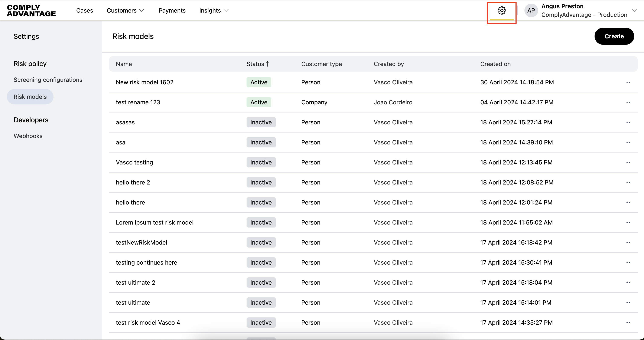Select Payments in the top navigation
This screenshot has height=340, width=644.
(x=172, y=10)
